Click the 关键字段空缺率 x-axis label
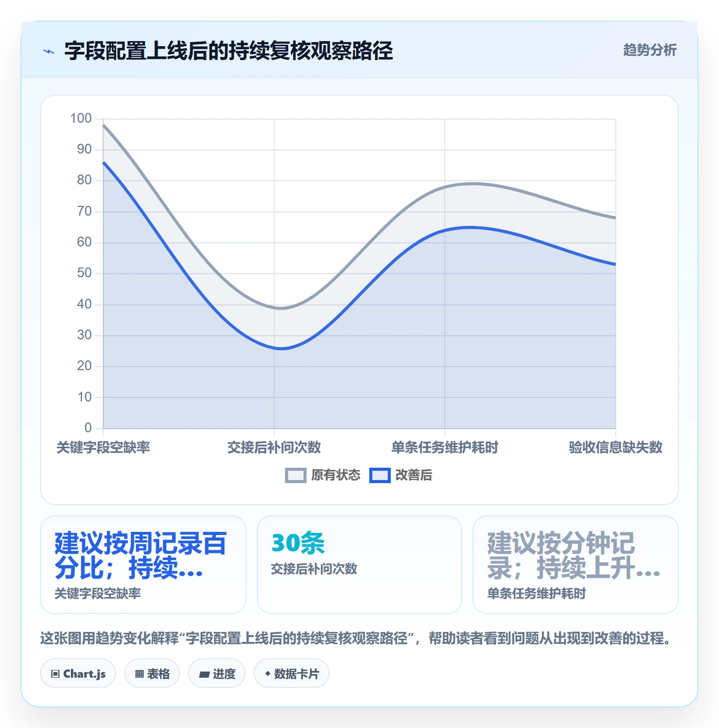Image resolution: width=719 pixels, height=728 pixels. 103,447
